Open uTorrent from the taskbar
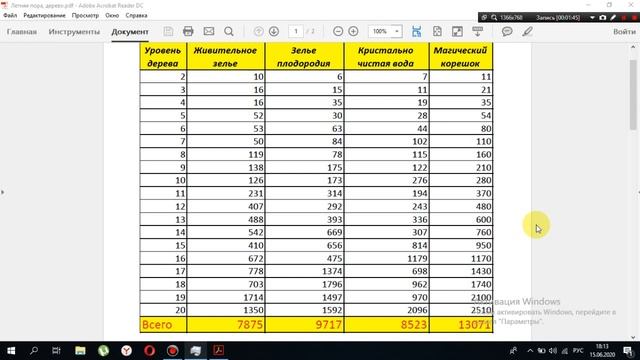640x360 pixels. (x=103, y=351)
